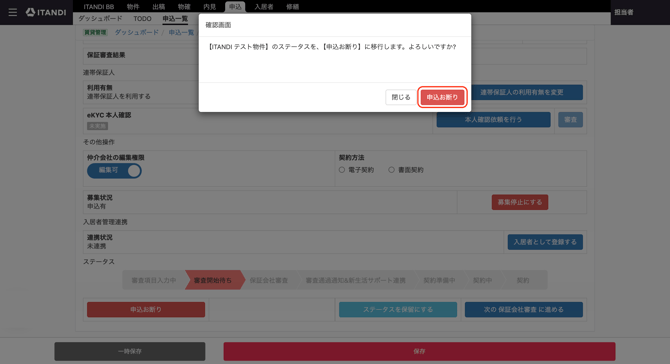Image resolution: width=670 pixels, height=364 pixels.
Task: Click the ダッシュボード breadcrumb link
Action: pyautogui.click(x=136, y=32)
